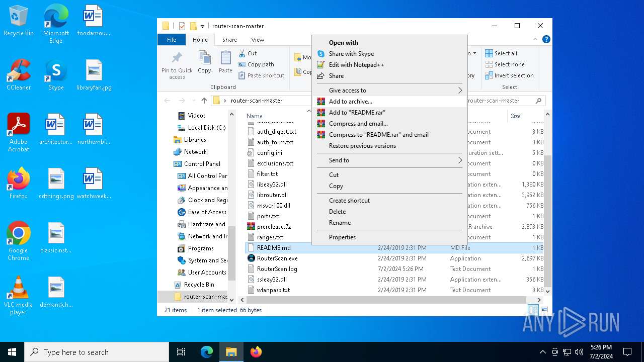Select wlanpass.txt file
The width and height of the screenshot is (644, 362).
click(x=395, y=290)
